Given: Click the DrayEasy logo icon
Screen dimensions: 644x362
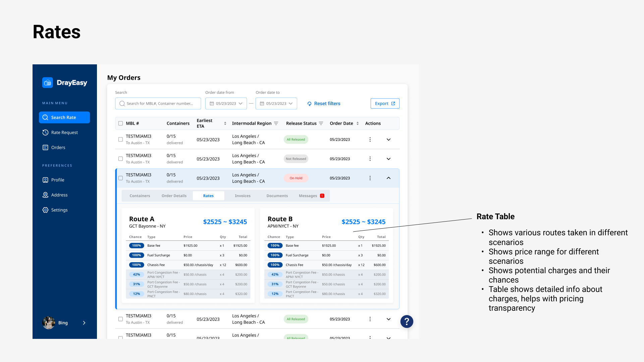Looking at the screenshot, I should pos(47,82).
